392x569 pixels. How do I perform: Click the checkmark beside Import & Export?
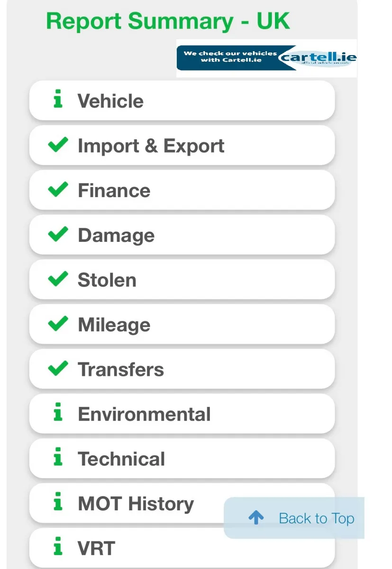tap(58, 145)
